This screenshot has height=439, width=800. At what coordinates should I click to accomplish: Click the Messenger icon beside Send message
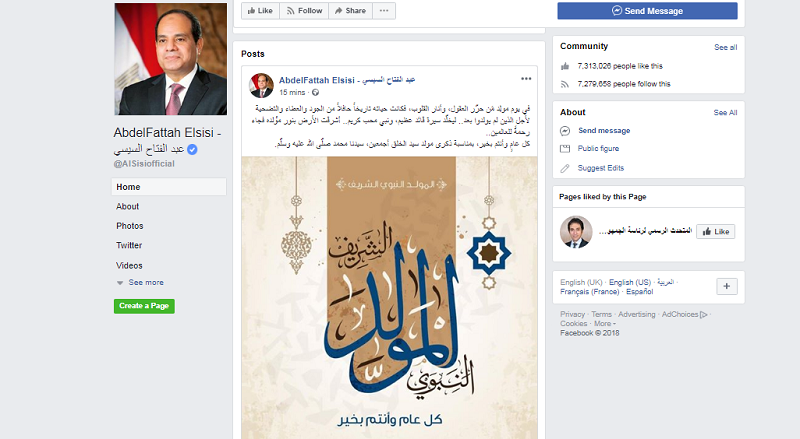tap(565, 131)
